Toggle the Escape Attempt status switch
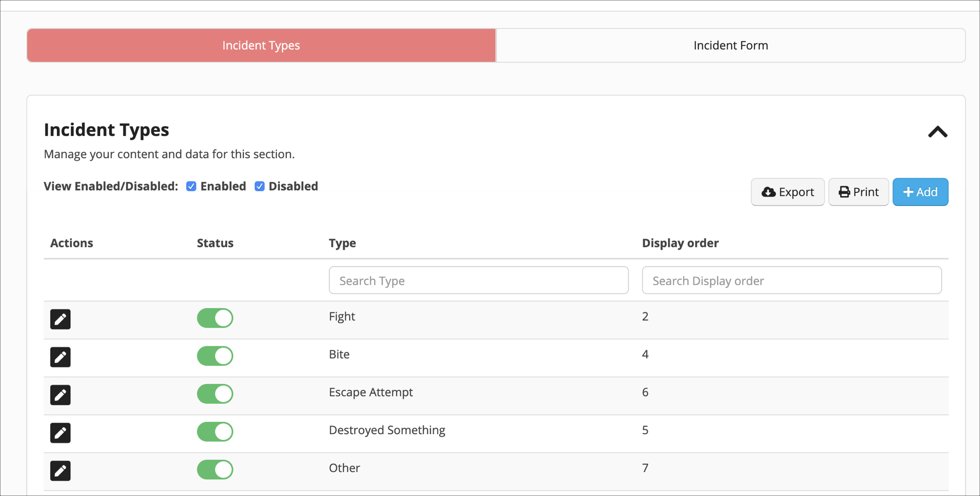This screenshot has height=496, width=980. tap(215, 393)
